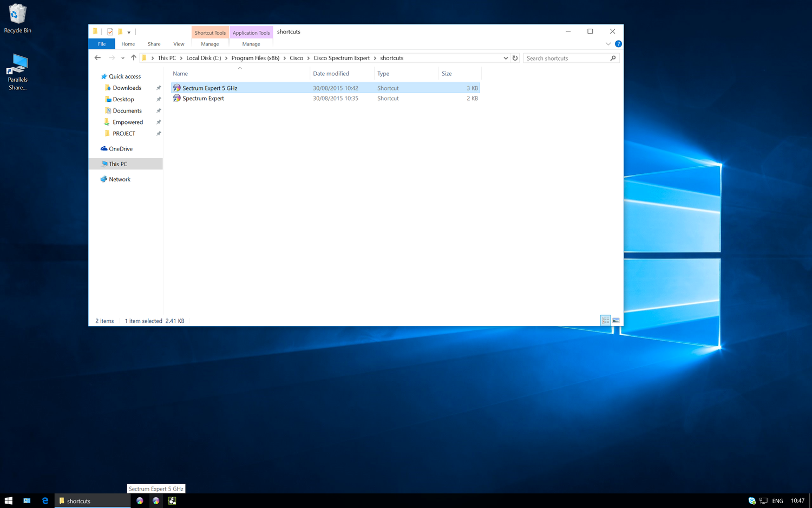Viewport: 812px width, 508px height.
Task: Click Cisco Spectrum Expert breadcrumb
Action: (342, 58)
